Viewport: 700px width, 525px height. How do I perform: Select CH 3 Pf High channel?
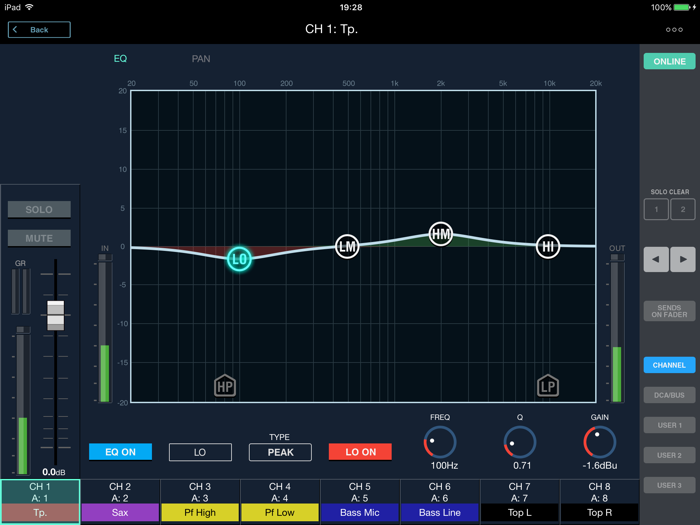pyautogui.click(x=200, y=500)
